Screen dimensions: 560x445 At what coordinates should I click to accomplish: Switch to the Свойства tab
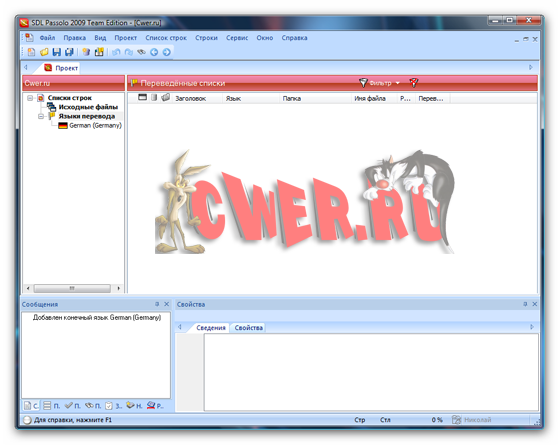tap(249, 328)
